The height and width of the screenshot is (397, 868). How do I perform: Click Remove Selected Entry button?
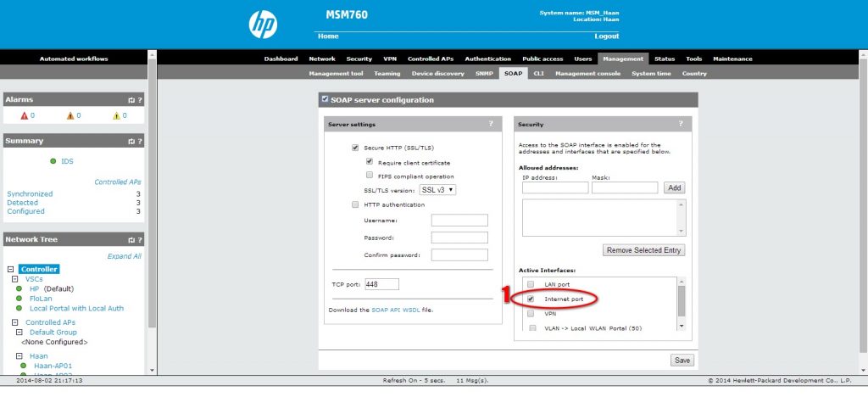(643, 250)
